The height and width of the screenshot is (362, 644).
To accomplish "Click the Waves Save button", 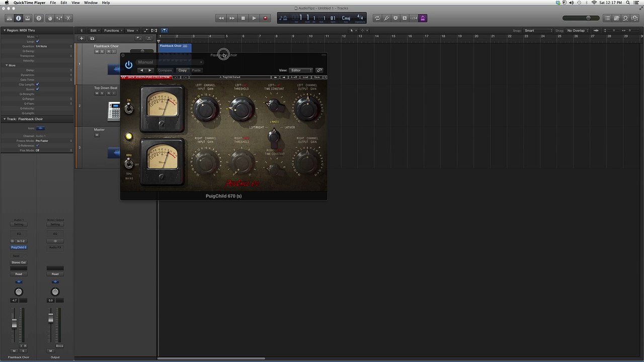I will point(316,77).
